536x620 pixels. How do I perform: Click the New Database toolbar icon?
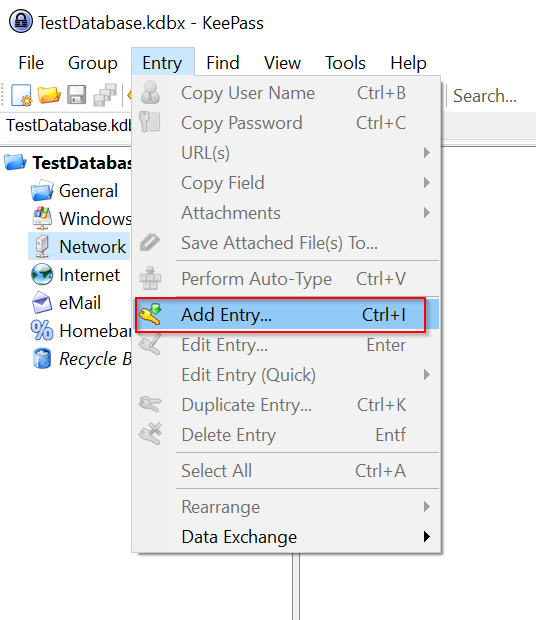click(x=21, y=95)
